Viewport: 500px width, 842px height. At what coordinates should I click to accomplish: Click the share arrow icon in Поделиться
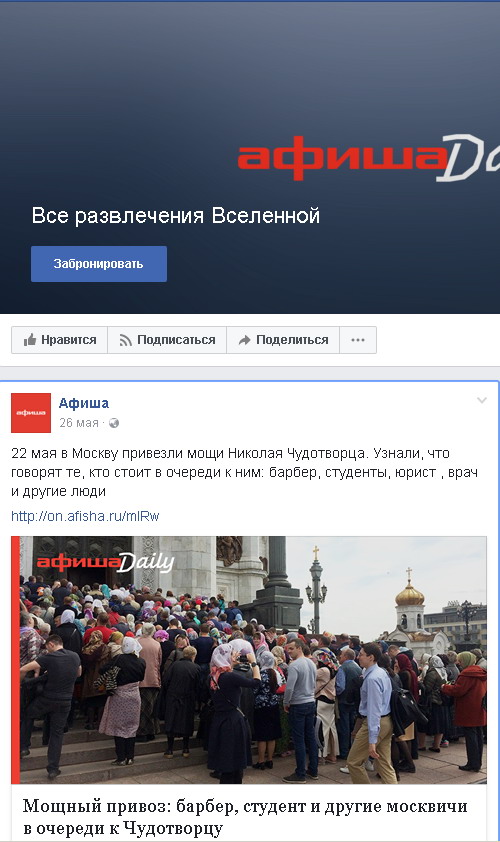pyautogui.click(x=244, y=340)
